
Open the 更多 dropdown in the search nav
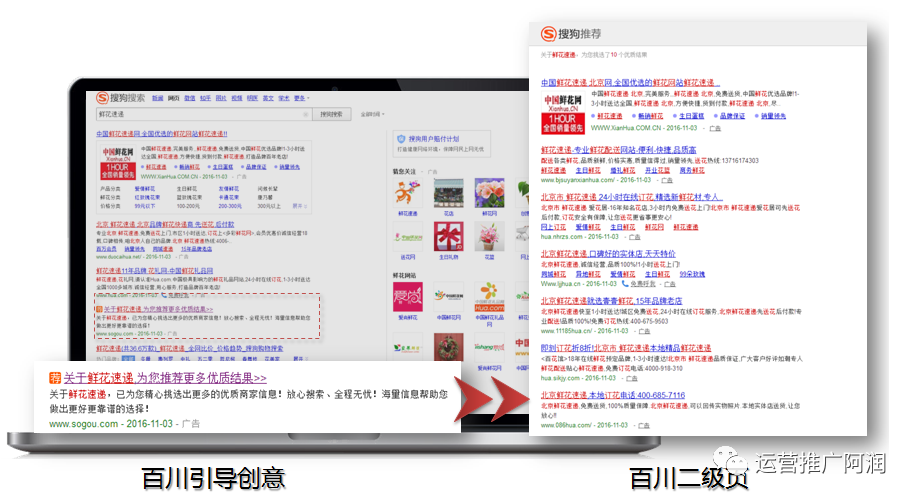(301, 98)
